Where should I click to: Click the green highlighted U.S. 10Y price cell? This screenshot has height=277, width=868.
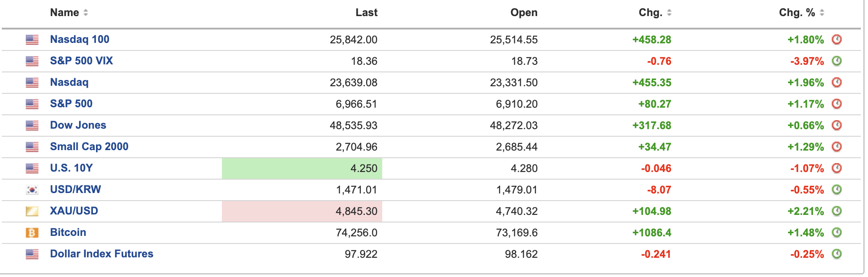coord(302,168)
